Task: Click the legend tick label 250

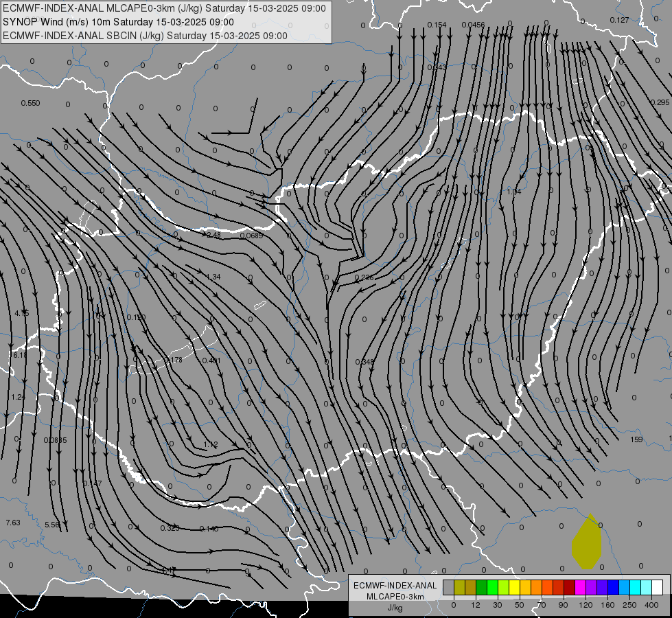Action: point(629,605)
